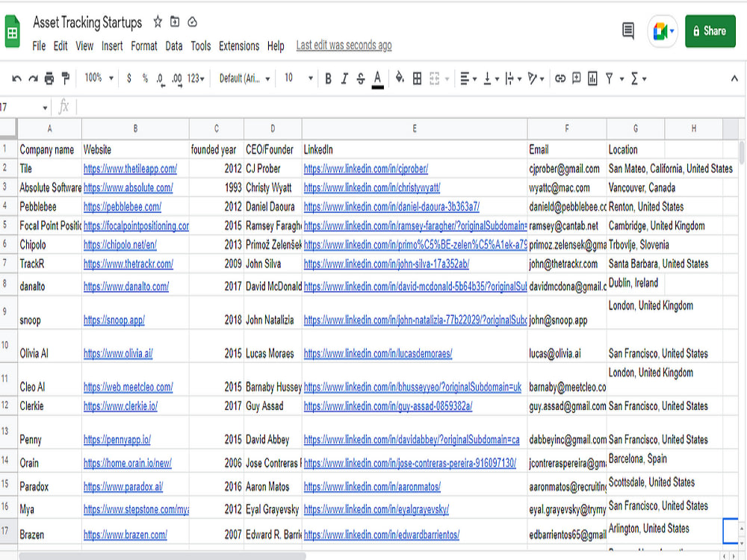Toggle bold formatting
The height and width of the screenshot is (560, 747).
coord(328,78)
